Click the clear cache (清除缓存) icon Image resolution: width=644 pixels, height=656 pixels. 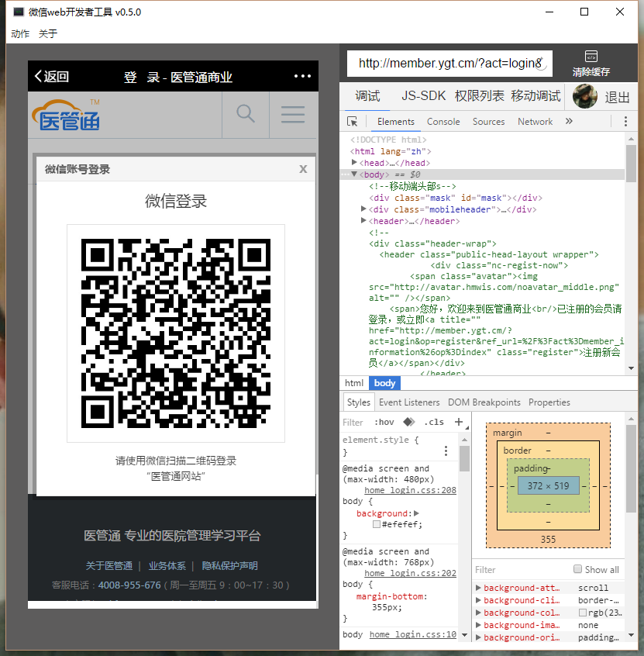click(591, 63)
